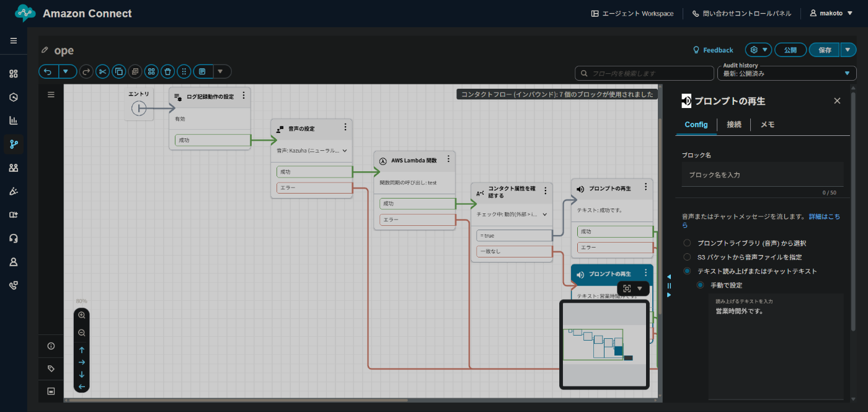Click the copy blocks button
868x412 pixels.
(119, 71)
